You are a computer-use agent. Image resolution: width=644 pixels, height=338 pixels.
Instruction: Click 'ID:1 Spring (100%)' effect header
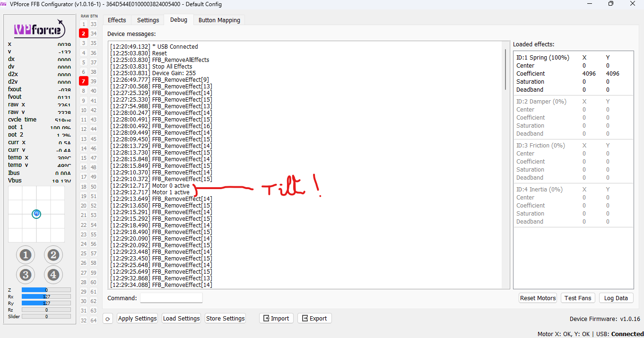coord(543,57)
